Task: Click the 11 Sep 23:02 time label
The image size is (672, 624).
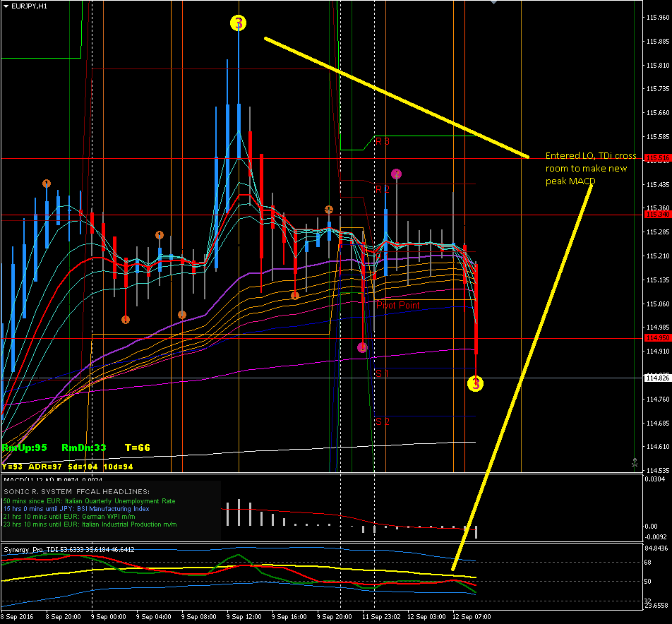Action: [x=381, y=617]
